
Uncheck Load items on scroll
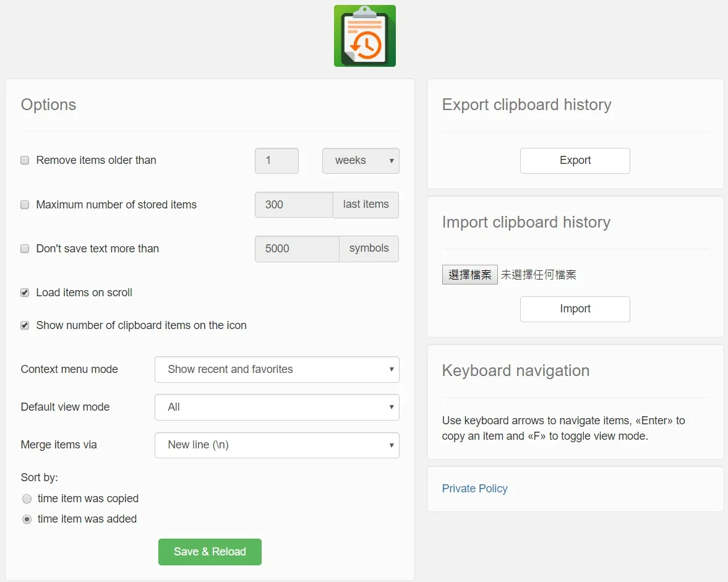pos(25,293)
